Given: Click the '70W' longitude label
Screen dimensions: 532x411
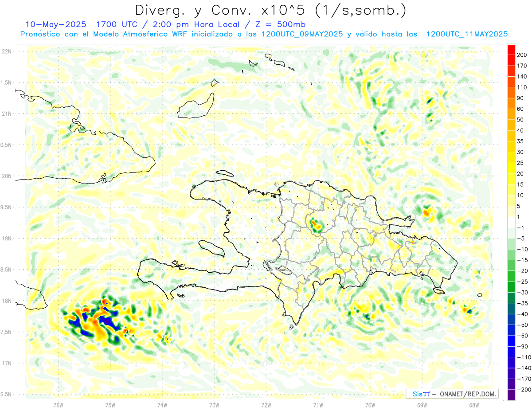Looking at the screenshot, I should point(370,405).
